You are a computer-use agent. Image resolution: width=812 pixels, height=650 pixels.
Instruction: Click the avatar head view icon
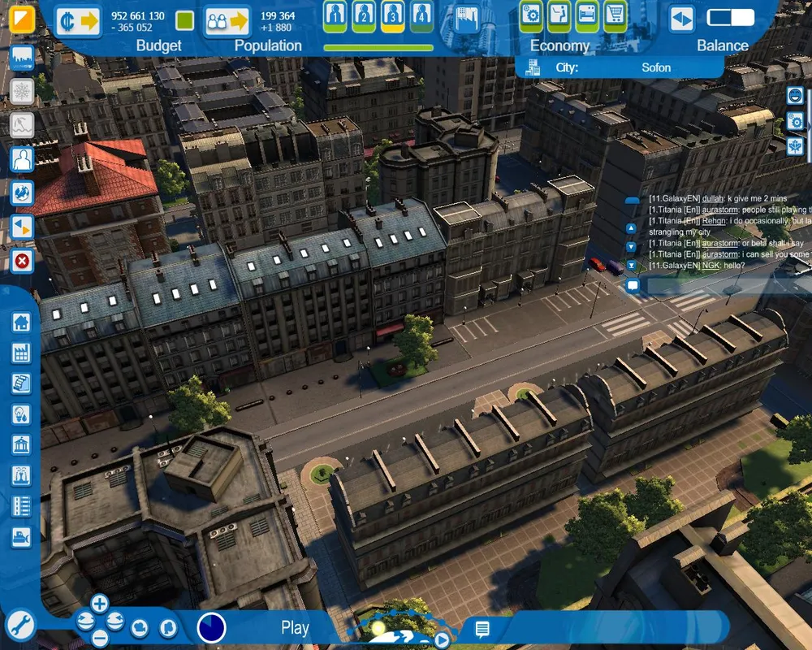click(x=168, y=628)
